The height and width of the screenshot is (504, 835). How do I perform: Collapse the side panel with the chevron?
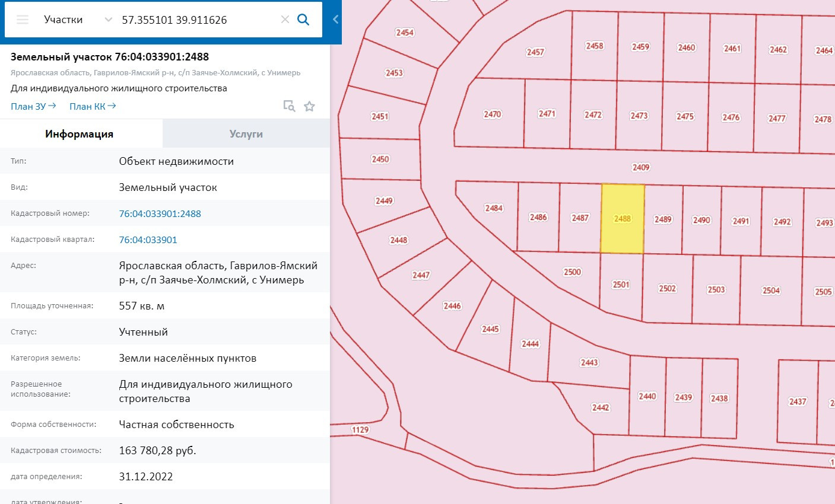[335, 20]
